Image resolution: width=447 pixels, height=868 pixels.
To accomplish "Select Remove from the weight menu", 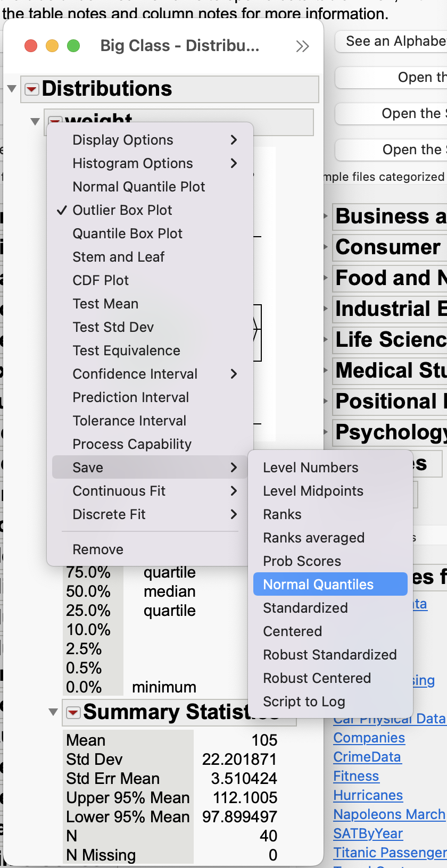I will click(x=98, y=549).
